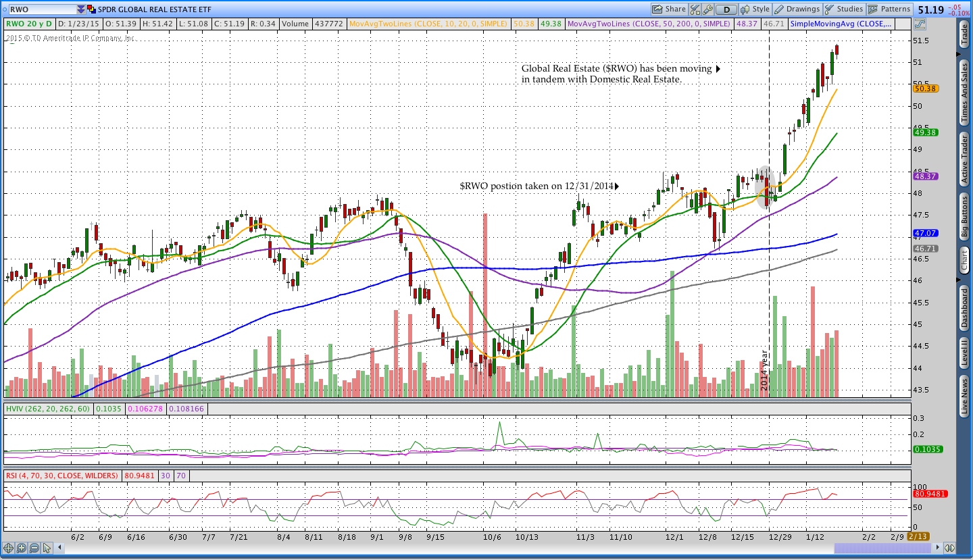Click the scroll right arrow on time axis

coord(937,548)
